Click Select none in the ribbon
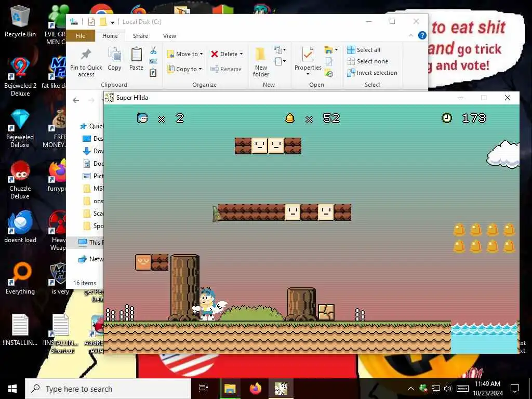This screenshot has height=399, width=532. click(367, 61)
